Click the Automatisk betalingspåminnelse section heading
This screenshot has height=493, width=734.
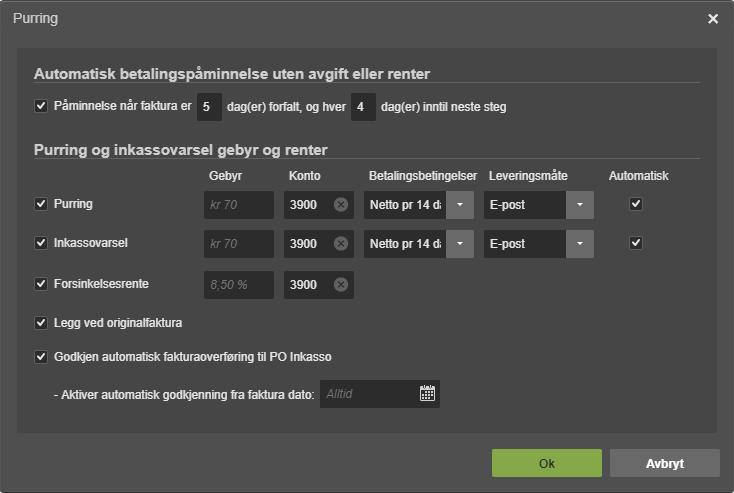[232, 74]
